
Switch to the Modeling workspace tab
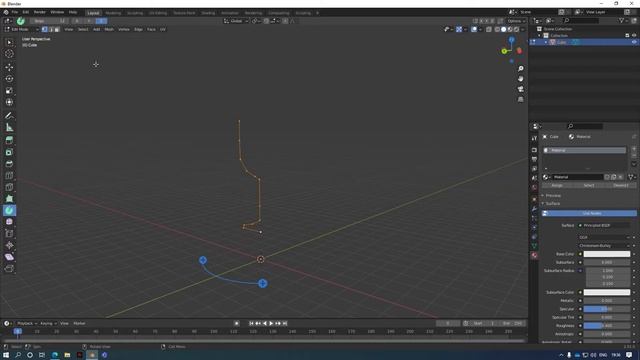(x=113, y=13)
